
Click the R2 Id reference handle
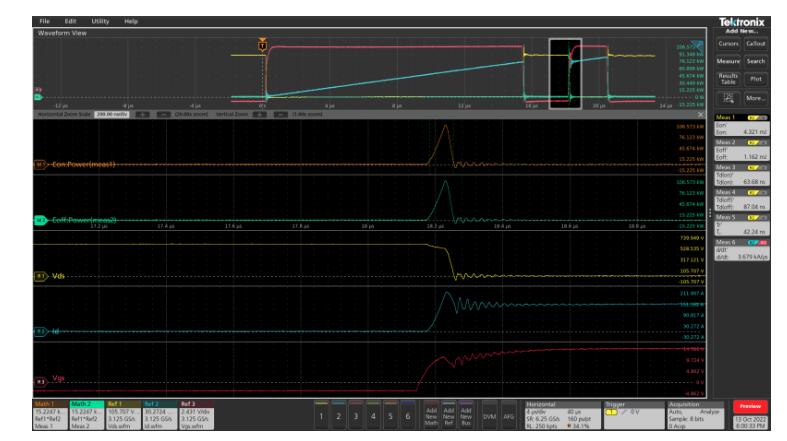click(40, 332)
